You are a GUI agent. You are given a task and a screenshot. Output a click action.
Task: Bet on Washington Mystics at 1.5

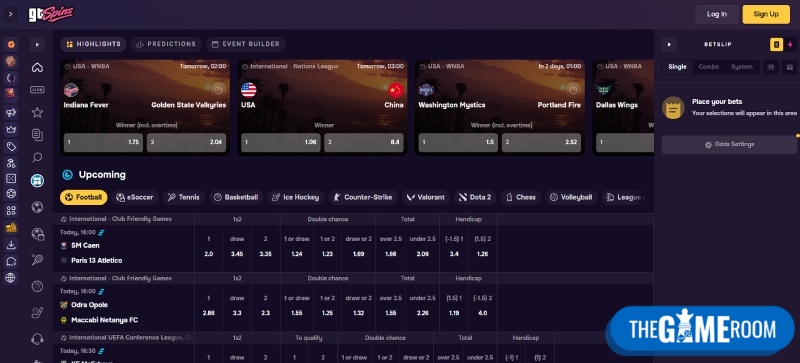click(458, 142)
